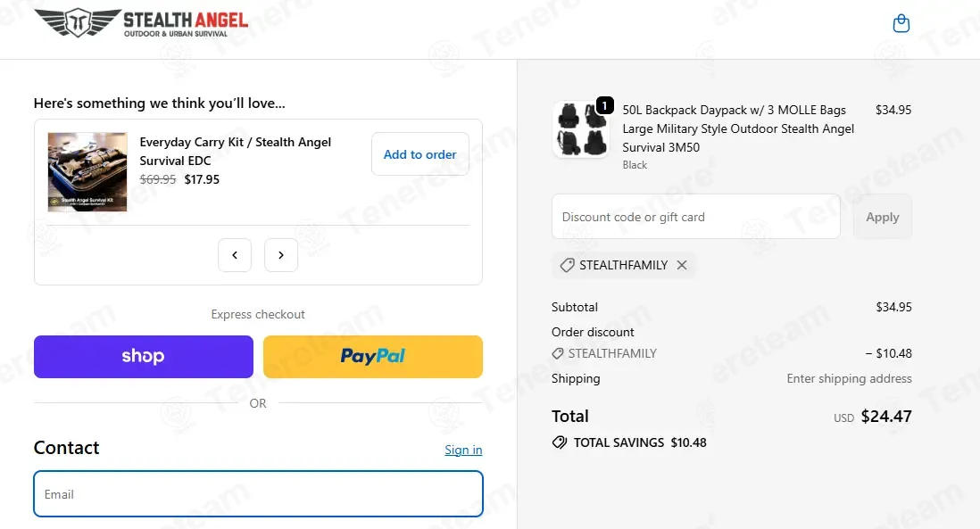Open the shopping bag cart icon

coord(901,24)
